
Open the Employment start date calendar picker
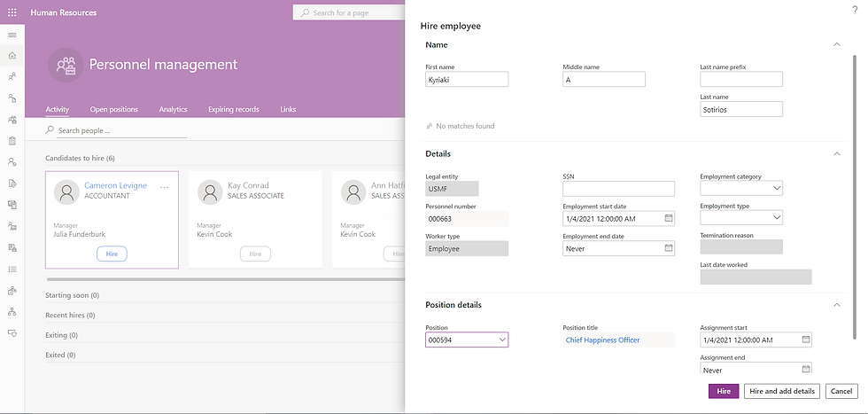click(x=669, y=218)
